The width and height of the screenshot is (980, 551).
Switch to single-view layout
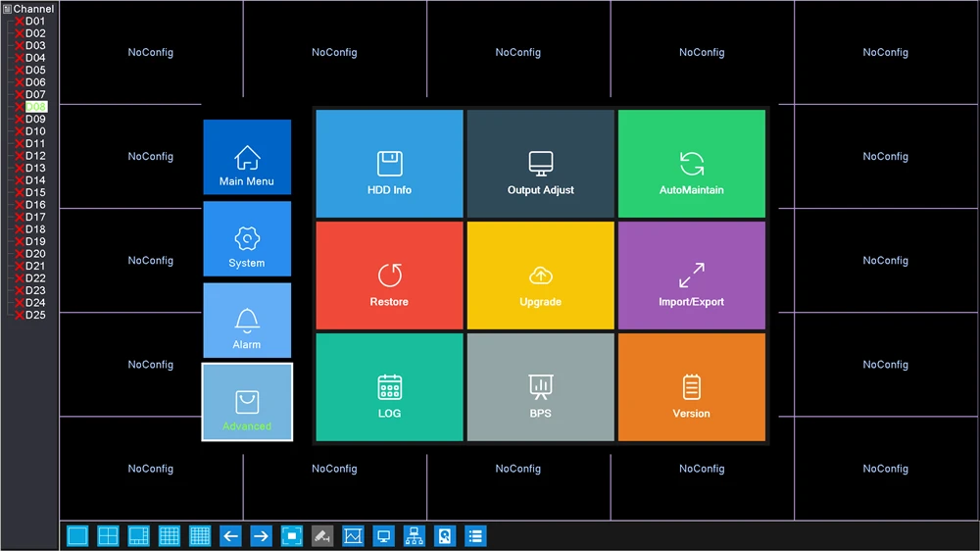tap(77, 536)
